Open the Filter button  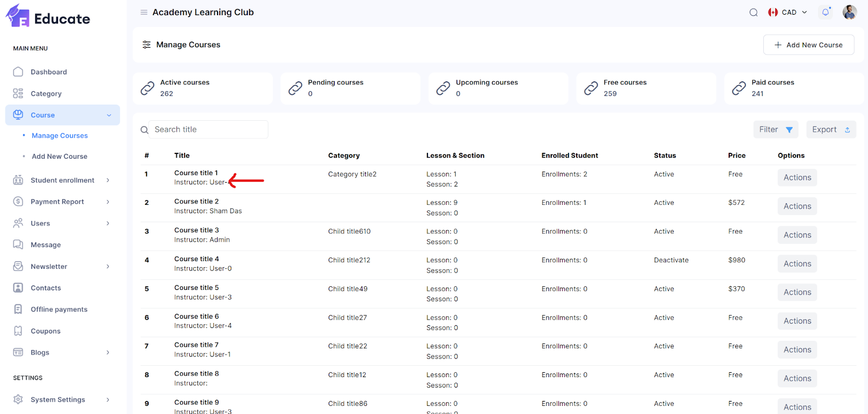click(x=775, y=130)
